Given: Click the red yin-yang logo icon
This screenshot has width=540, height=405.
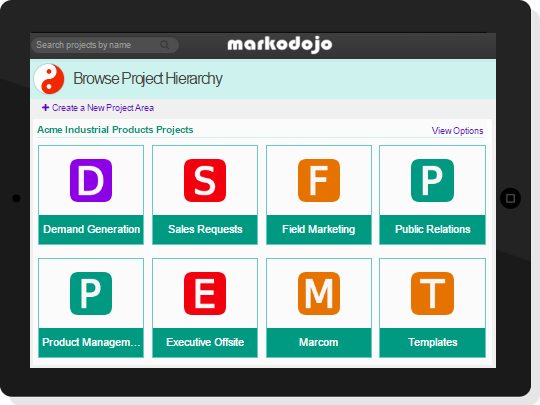Looking at the screenshot, I should click(x=49, y=79).
